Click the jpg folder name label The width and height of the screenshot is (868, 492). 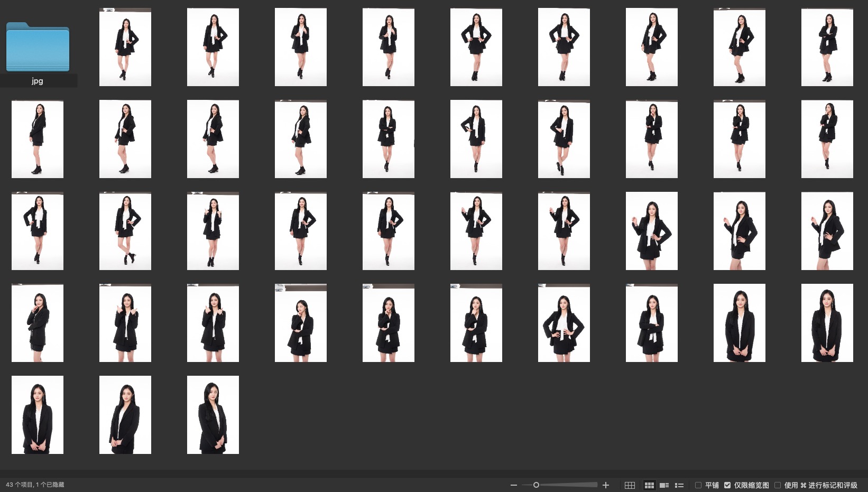point(38,81)
